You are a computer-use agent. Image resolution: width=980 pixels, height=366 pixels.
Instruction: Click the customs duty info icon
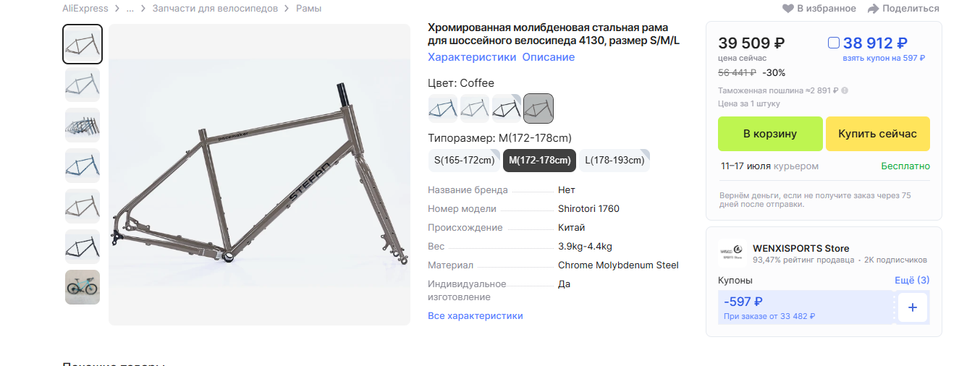pos(845,90)
